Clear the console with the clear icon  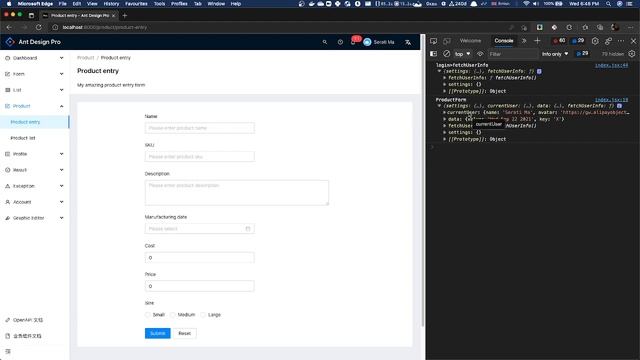(x=447, y=54)
